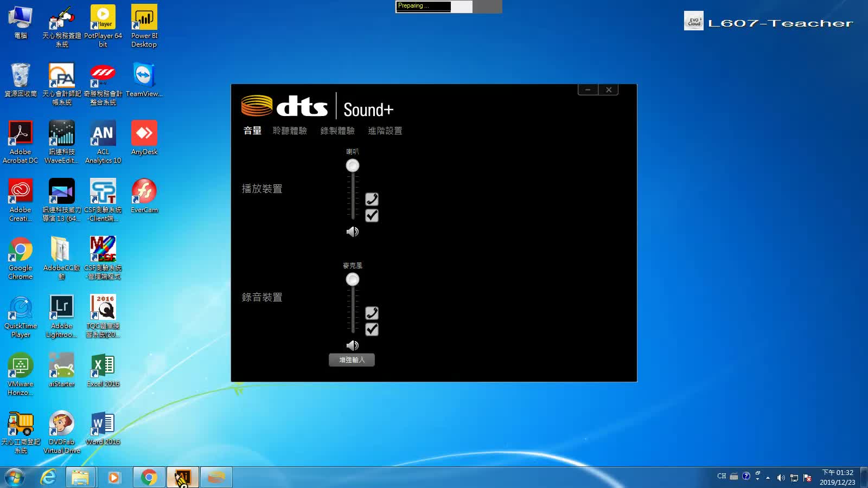Image resolution: width=868 pixels, height=488 pixels.
Task: Open 天心工商登記系統 shortcut
Action: coord(21,432)
